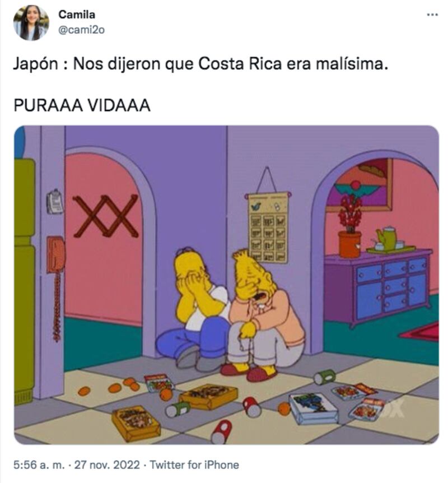Click the 27 nov. 2022 date

107,465
